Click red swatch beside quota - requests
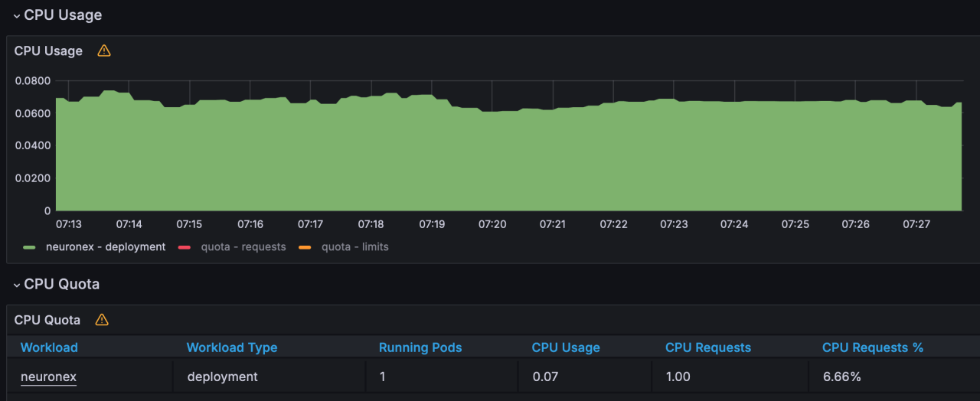 (x=185, y=247)
